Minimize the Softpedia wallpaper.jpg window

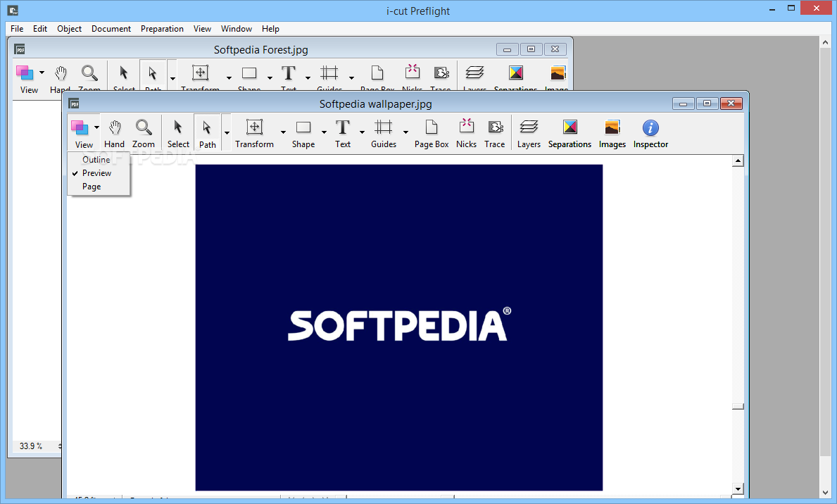coord(684,103)
